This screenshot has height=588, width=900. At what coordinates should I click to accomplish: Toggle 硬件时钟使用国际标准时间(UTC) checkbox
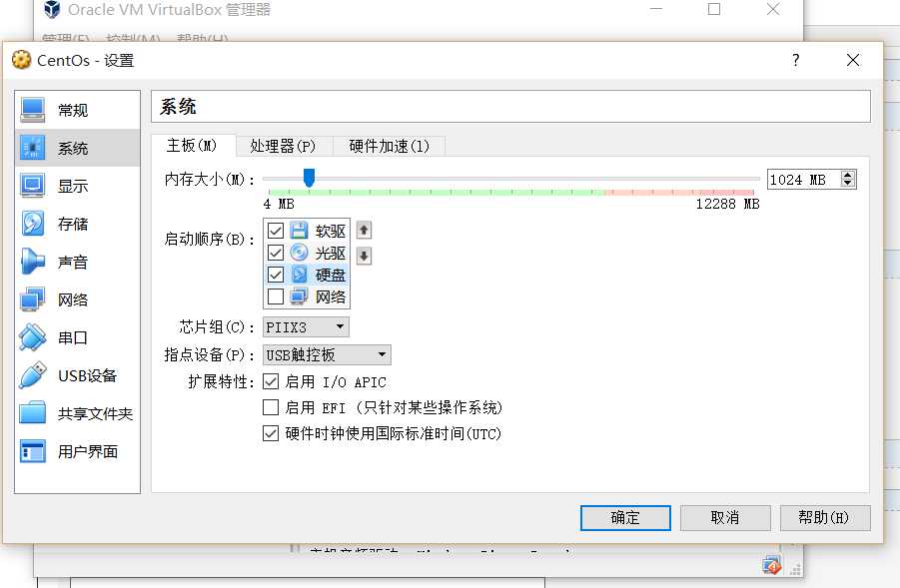pyautogui.click(x=271, y=433)
